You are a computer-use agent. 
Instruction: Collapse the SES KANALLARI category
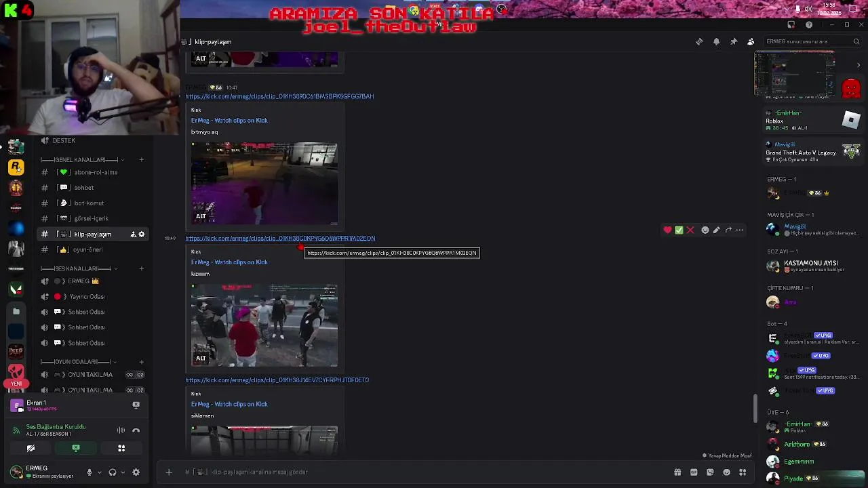tap(79, 269)
